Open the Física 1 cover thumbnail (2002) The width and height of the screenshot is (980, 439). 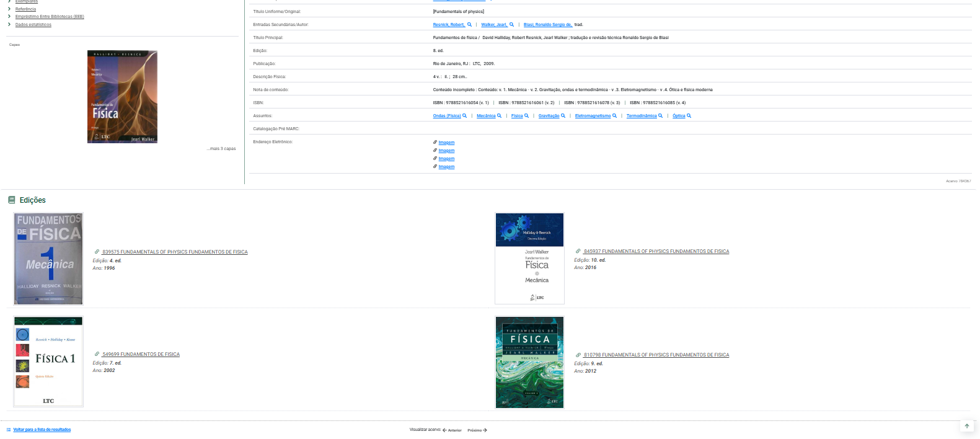pos(49,361)
